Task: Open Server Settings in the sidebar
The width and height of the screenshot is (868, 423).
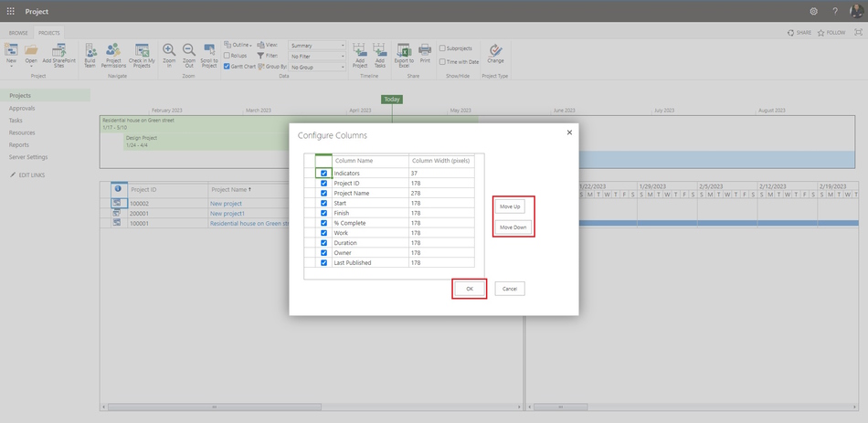Action: point(28,157)
